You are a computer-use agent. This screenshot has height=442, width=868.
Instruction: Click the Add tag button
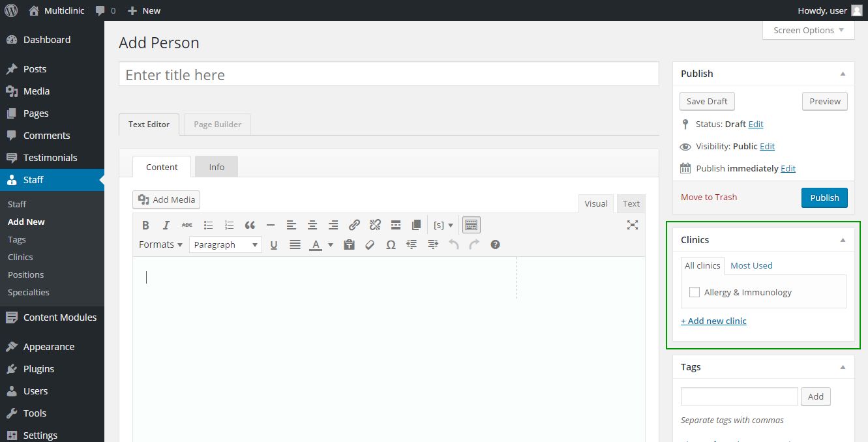click(x=816, y=396)
